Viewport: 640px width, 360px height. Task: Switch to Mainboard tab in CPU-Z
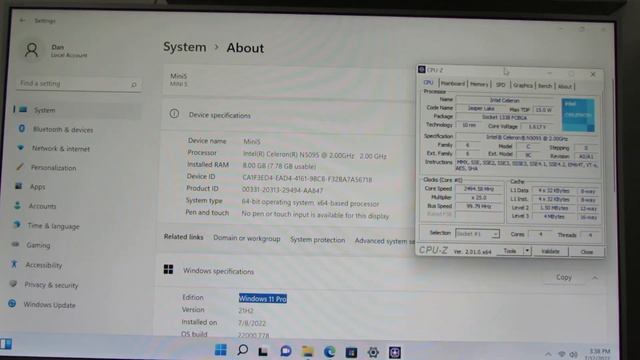click(x=453, y=84)
